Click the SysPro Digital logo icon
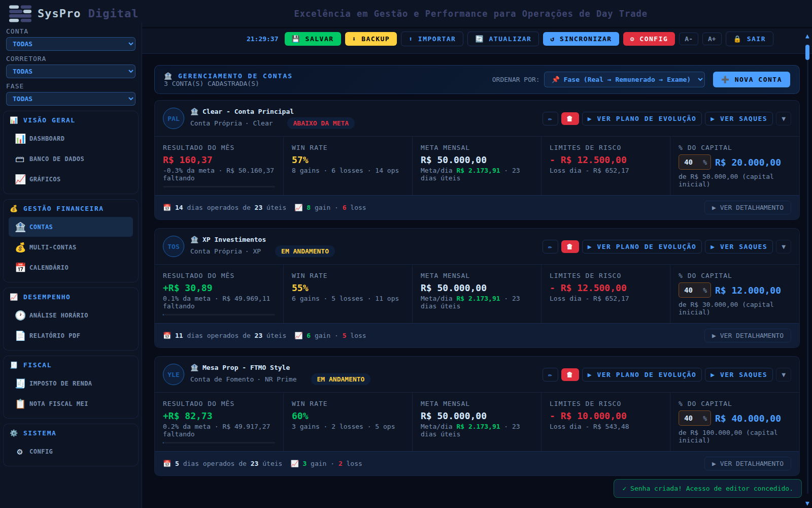 (x=20, y=14)
